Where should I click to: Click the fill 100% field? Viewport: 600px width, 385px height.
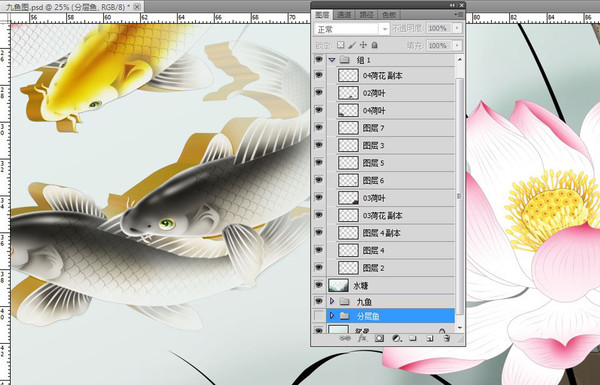pyautogui.click(x=439, y=46)
